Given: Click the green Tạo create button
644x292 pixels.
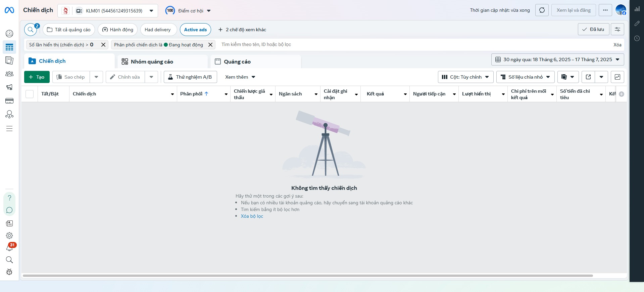Looking at the screenshot, I should point(37,77).
